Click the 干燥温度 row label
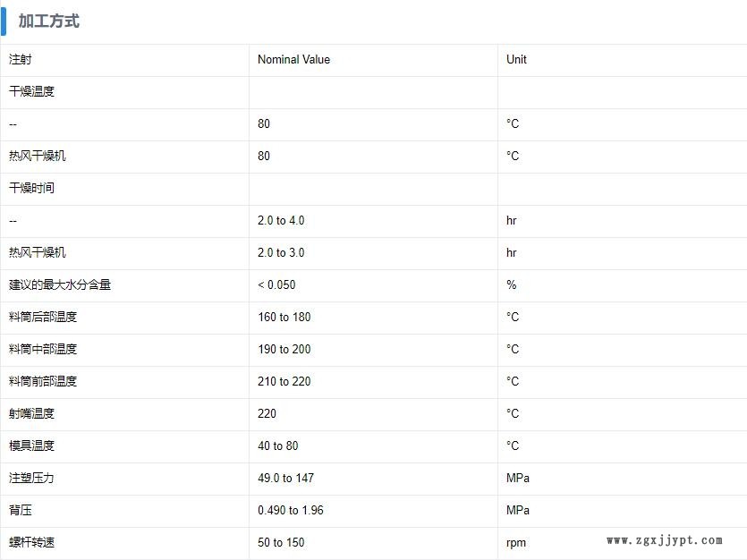 [32, 92]
